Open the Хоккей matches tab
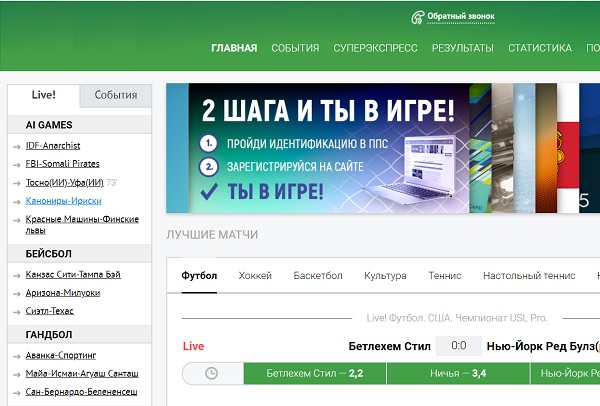This screenshot has height=406, width=600. pyautogui.click(x=255, y=276)
